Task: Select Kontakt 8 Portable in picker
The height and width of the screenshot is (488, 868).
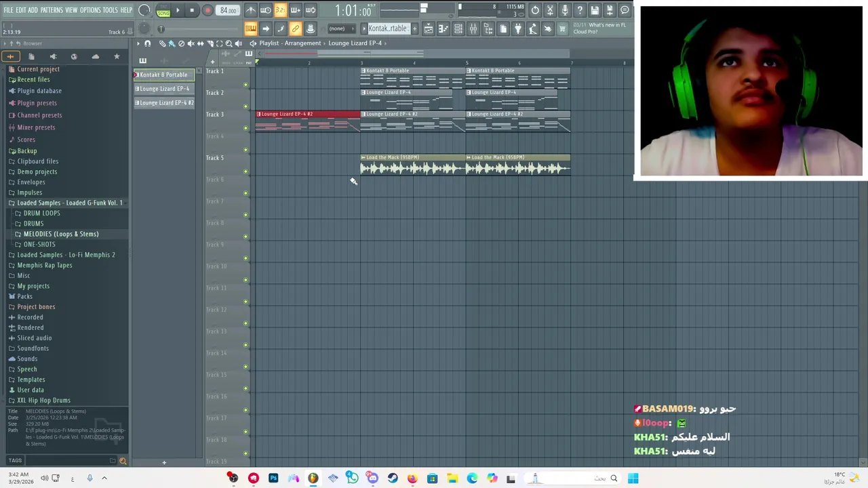Action: pos(164,75)
